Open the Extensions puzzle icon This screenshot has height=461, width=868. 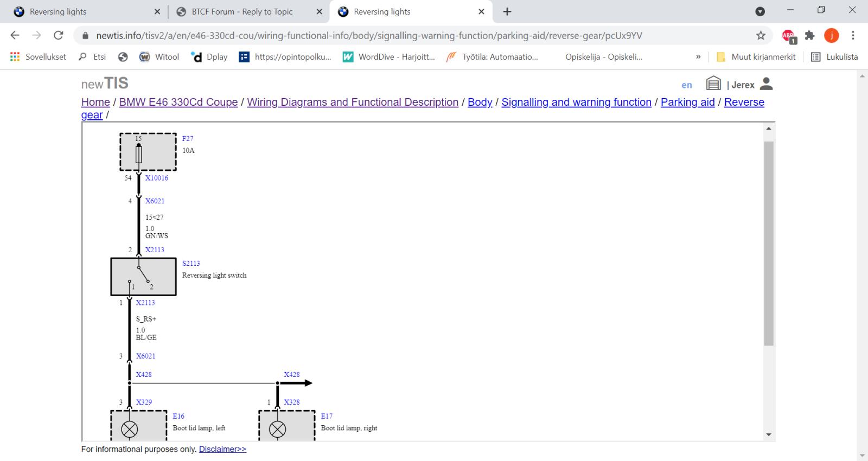(x=810, y=36)
